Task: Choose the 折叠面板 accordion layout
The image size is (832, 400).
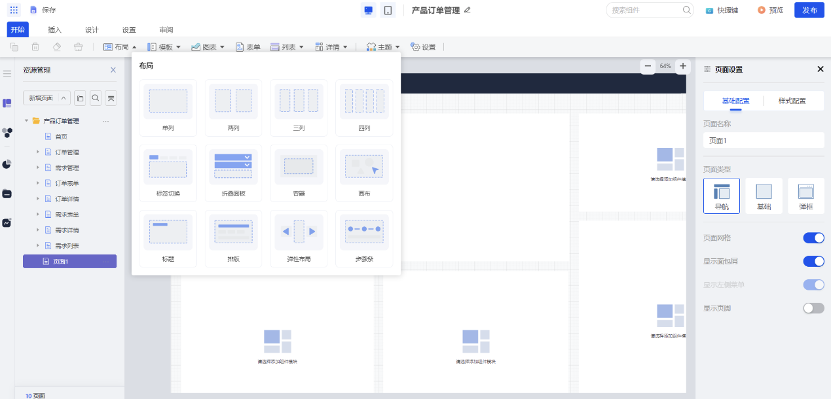Action: pyautogui.click(x=233, y=173)
